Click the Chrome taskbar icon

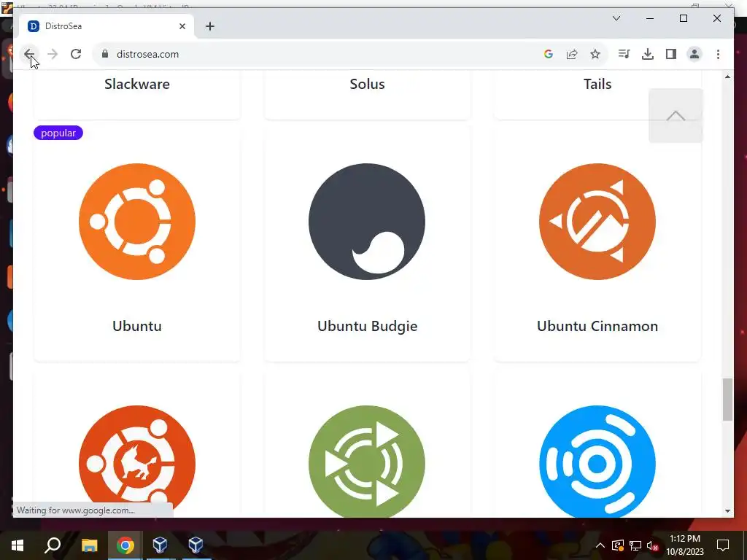tap(125, 545)
